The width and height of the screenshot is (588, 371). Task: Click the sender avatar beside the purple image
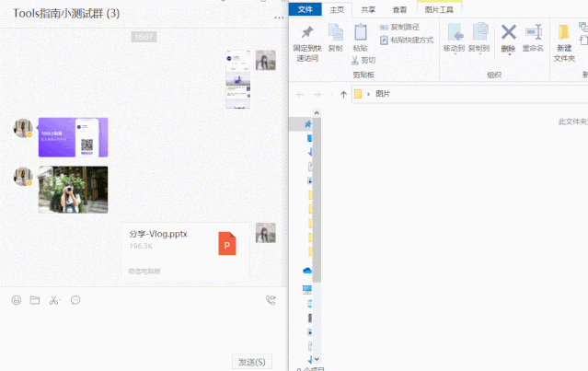23,128
